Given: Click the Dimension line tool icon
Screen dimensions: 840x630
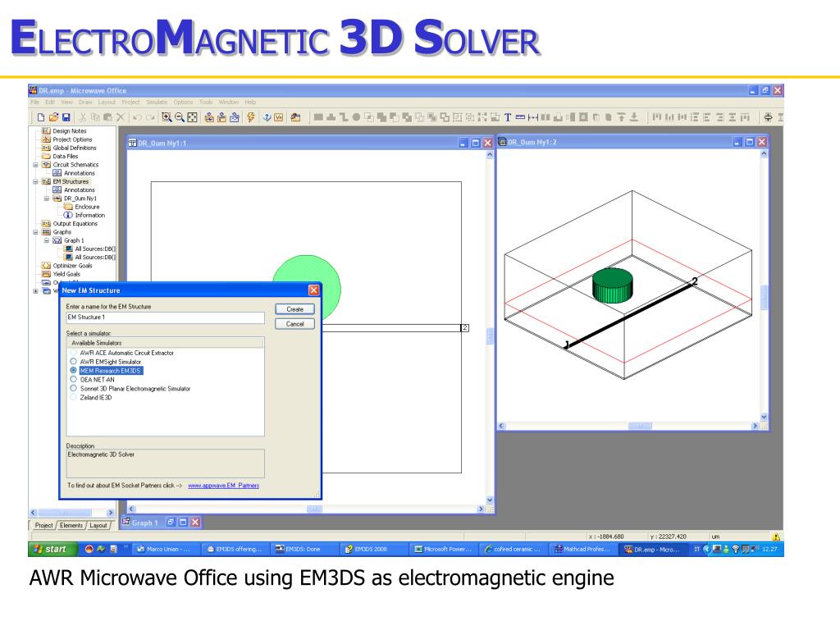Looking at the screenshot, I should (532, 117).
